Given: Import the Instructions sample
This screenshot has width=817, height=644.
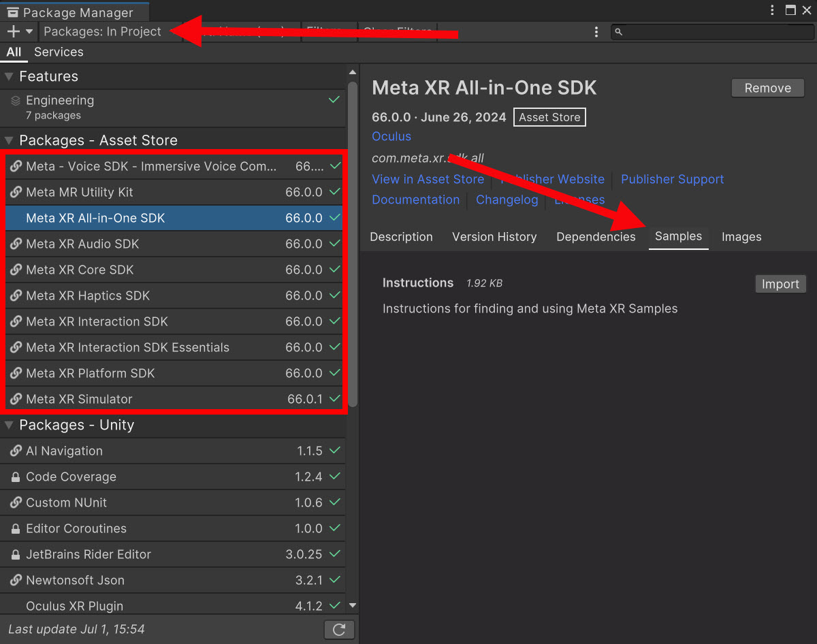Looking at the screenshot, I should click(780, 284).
